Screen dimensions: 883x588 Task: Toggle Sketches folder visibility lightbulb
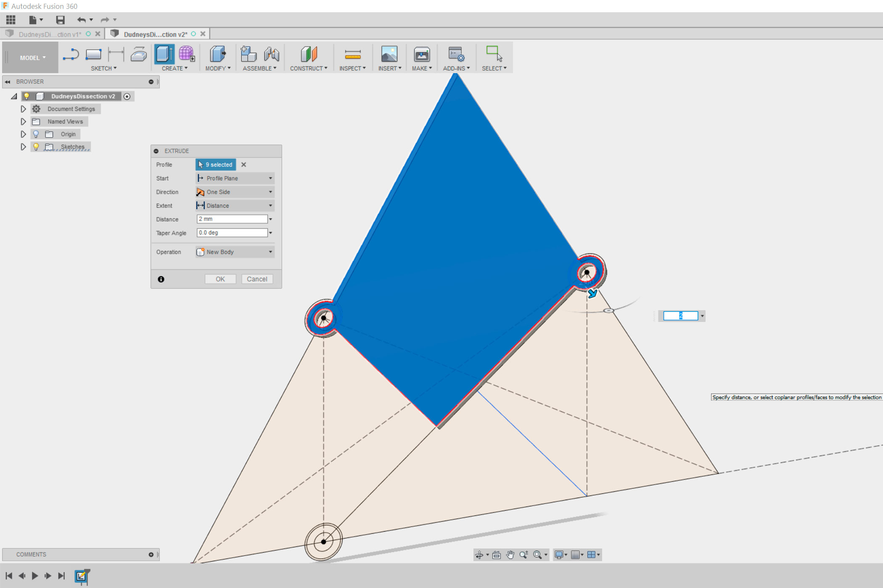36,147
